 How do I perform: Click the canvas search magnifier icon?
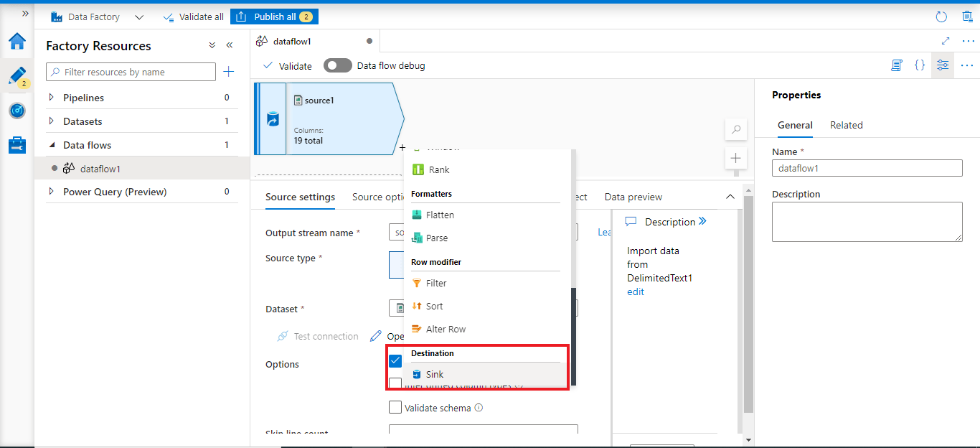pyautogui.click(x=735, y=130)
